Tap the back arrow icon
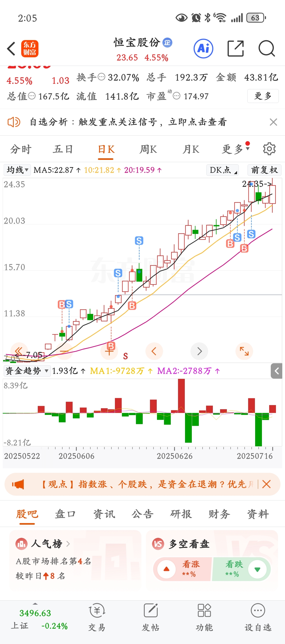This screenshot has width=285, height=644. [11, 48]
